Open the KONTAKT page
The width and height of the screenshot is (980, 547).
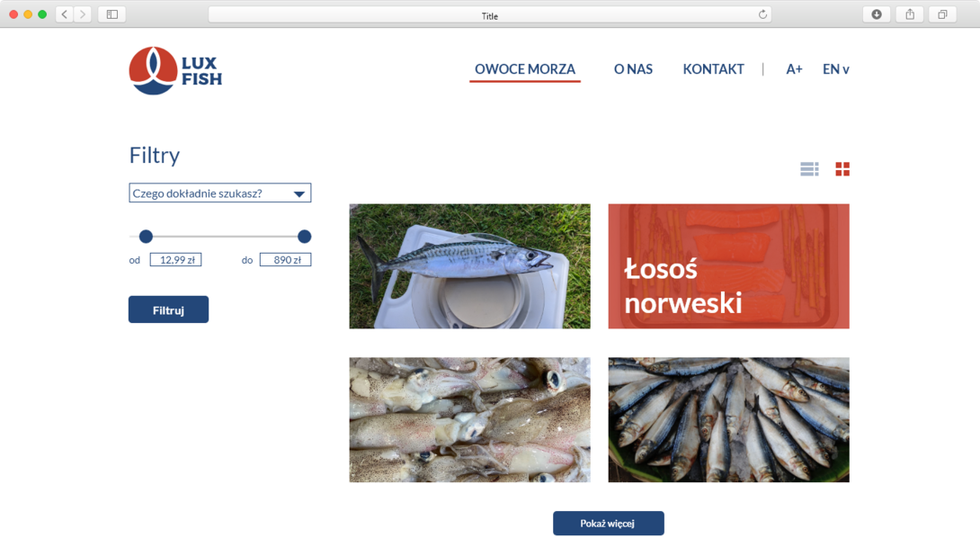point(713,69)
